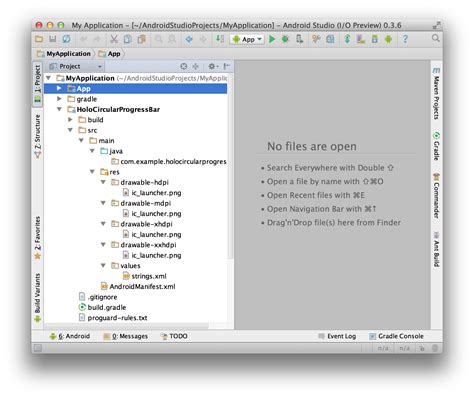Select .gitignore file

pos(98,297)
